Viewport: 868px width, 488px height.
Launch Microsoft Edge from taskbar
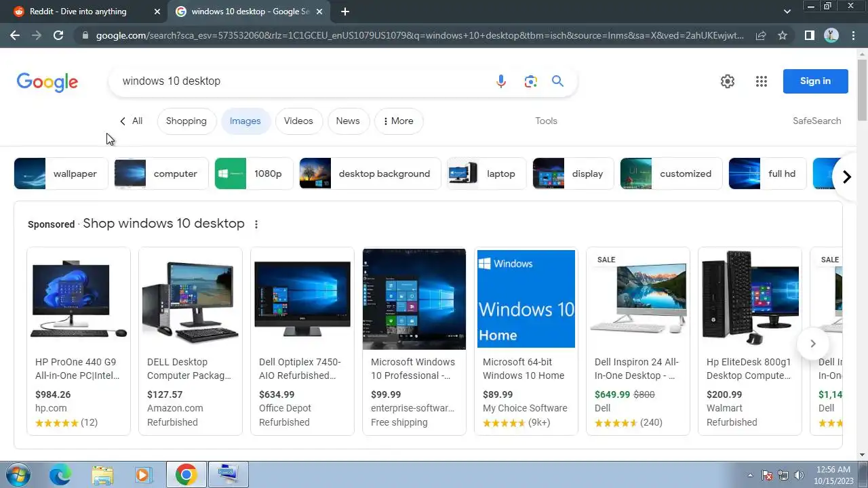60,474
